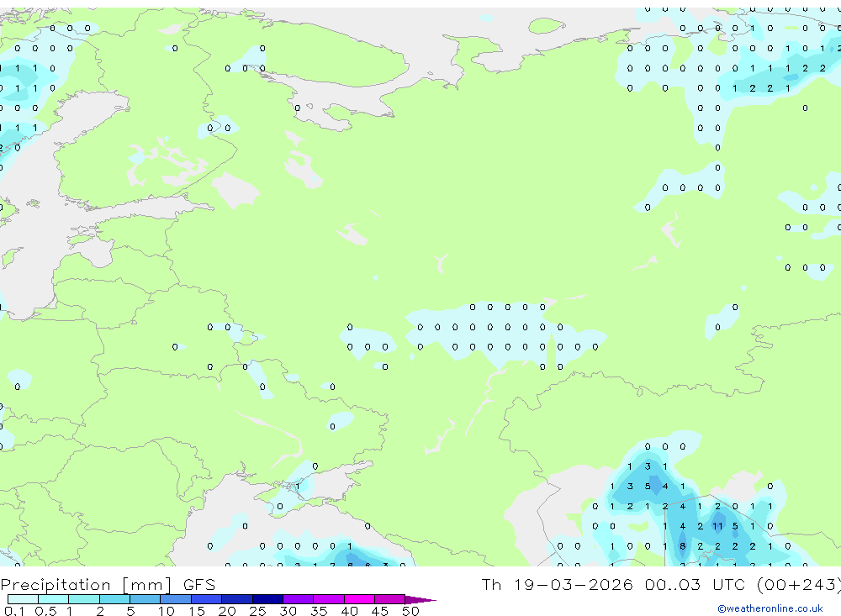Click the 10–15 mm blue legend swatch

[176, 599]
